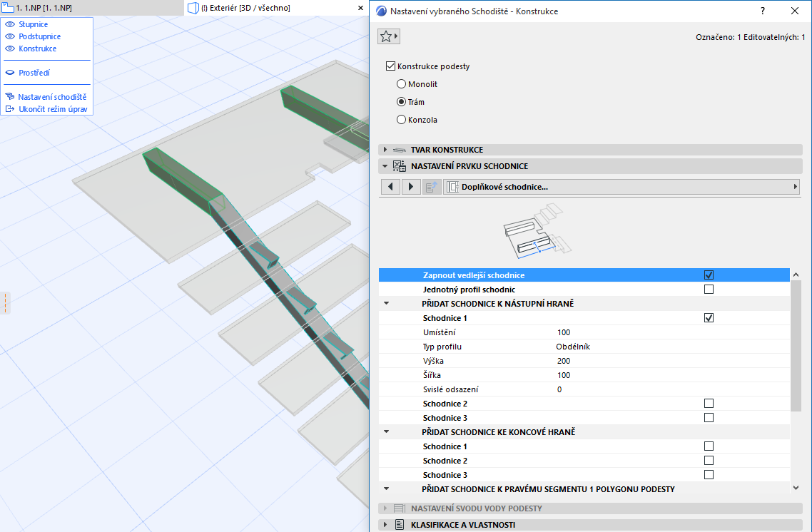Select the Konzola radio button
The image size is (812, 532).
(401, 120)
